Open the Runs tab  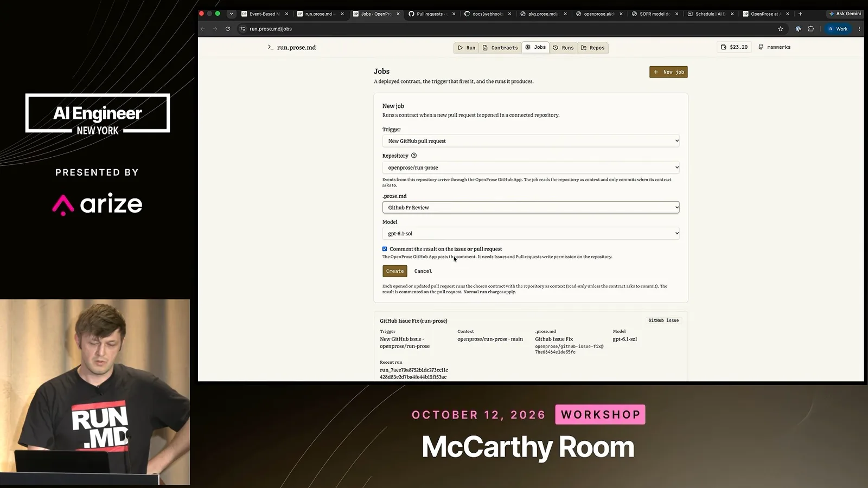pos(563,48)
